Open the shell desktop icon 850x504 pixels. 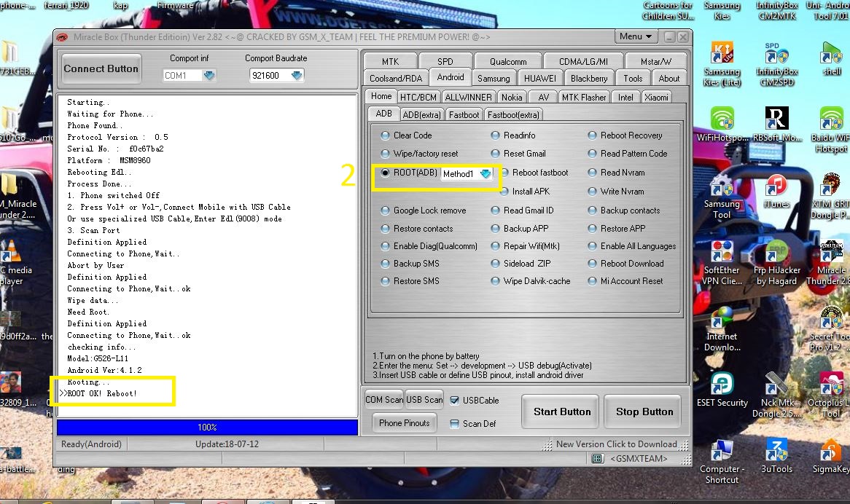coord(831,58)
